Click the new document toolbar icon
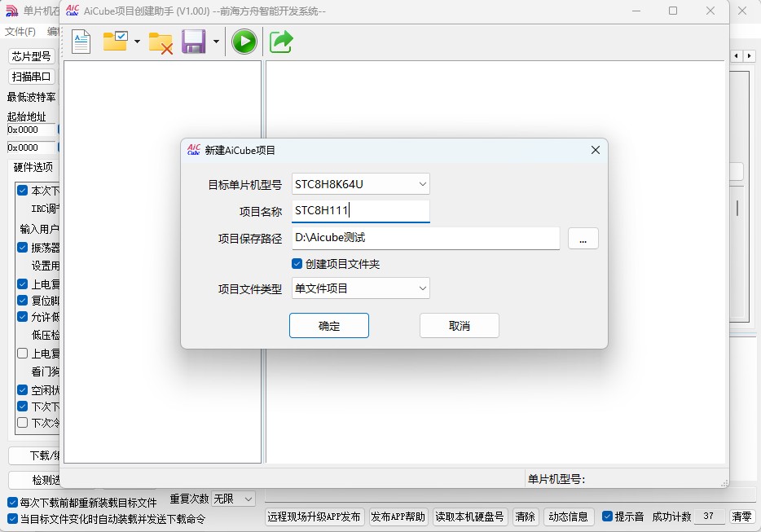Viewport: 761px width, 532px height. coord(81,42)
